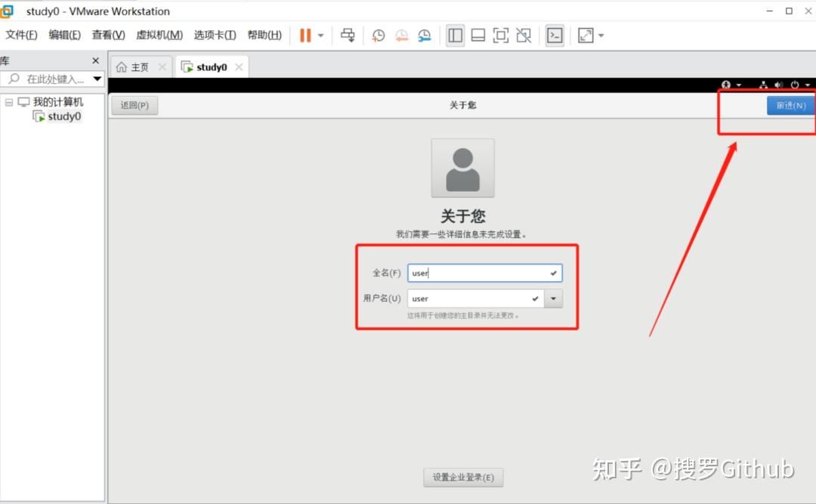Open the stretch guest dropdown arrow
The width and height of the screenshot is (816, 504).
tap(601, 36)
